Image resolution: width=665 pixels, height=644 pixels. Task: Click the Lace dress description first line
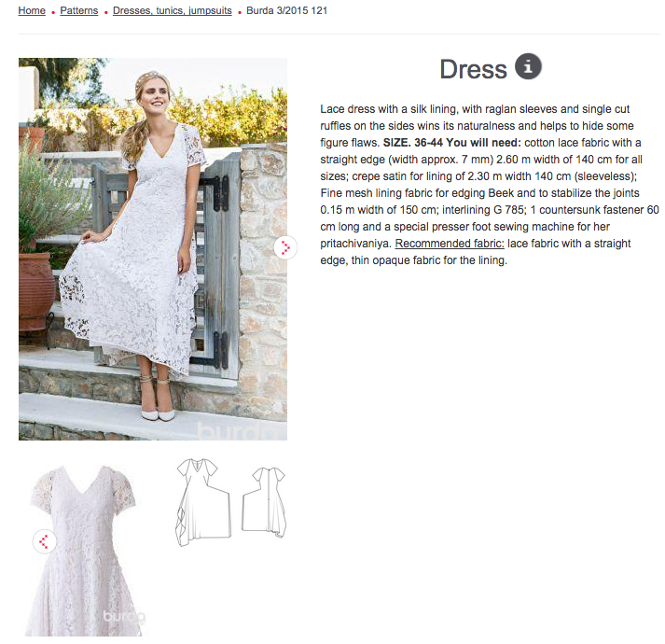pos(475,109)
